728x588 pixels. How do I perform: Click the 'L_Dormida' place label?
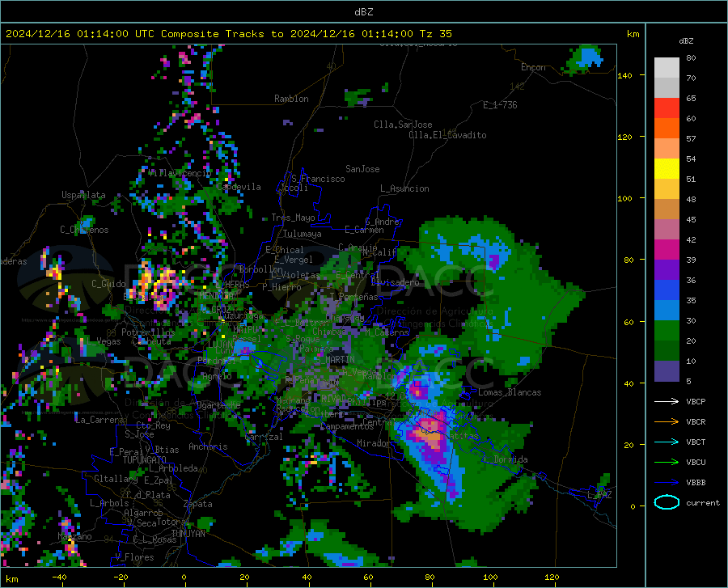[506, 459]
